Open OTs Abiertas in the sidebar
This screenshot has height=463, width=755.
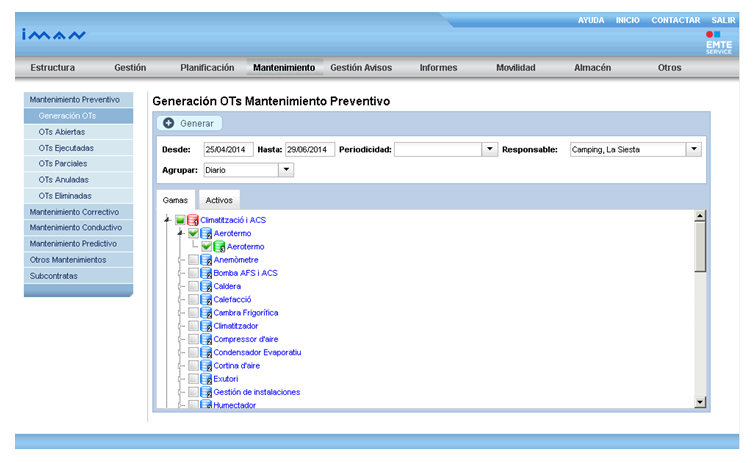pyautogui.click(x=60, y=132)
